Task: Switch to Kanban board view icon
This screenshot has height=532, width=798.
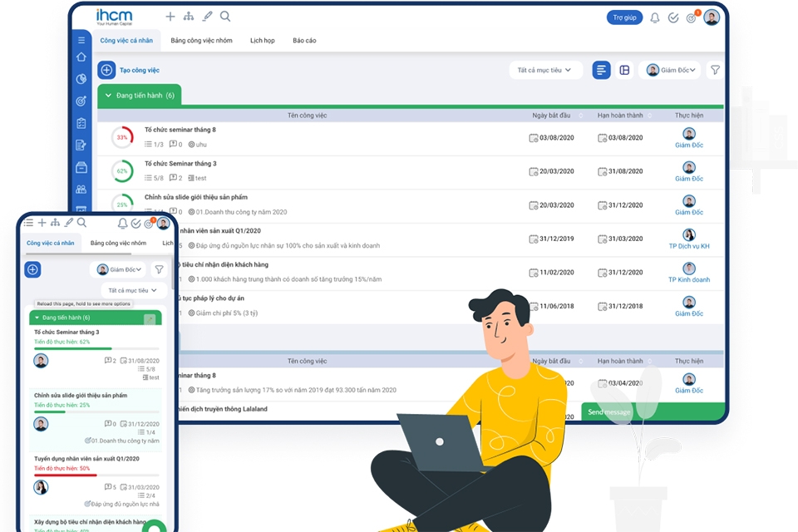Action: tap(625, 70)
